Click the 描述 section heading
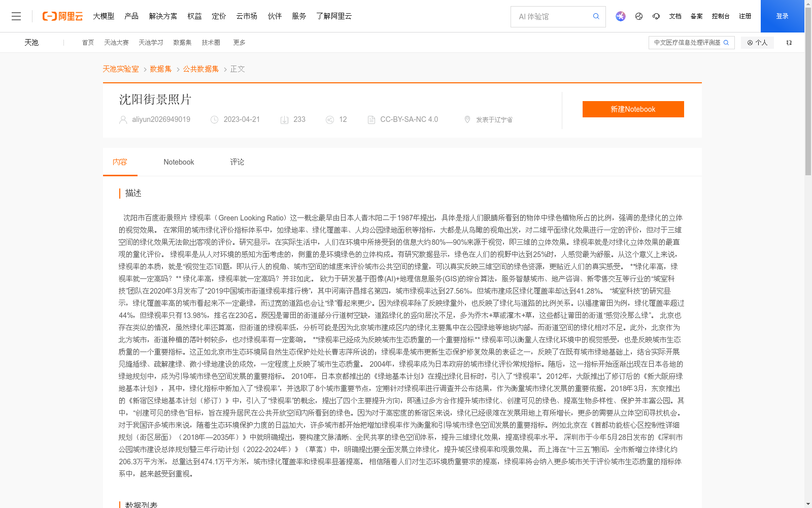This screenshot has height=508, width=812. 133,193
